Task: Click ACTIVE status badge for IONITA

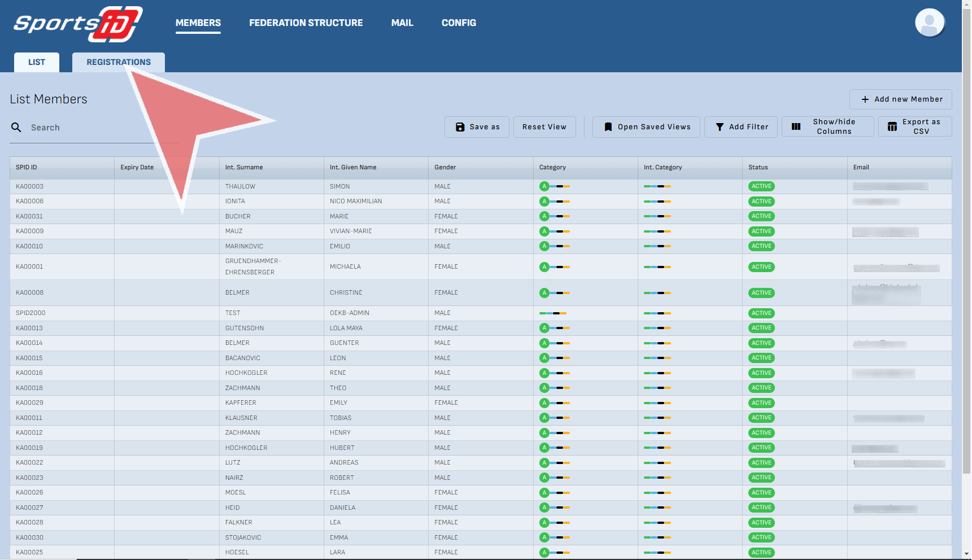Action: click(761, 202)
